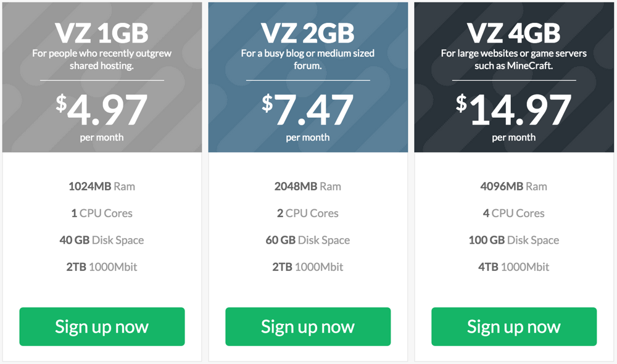Click the 1024MB Ram spec line

[102, 186]
